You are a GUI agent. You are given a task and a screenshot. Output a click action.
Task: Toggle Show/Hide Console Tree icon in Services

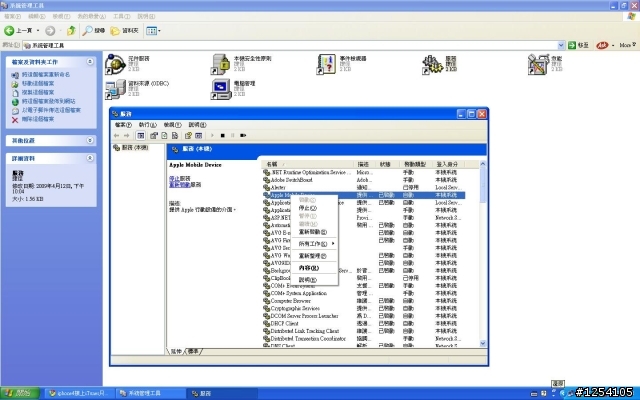(x=140, y=136)
